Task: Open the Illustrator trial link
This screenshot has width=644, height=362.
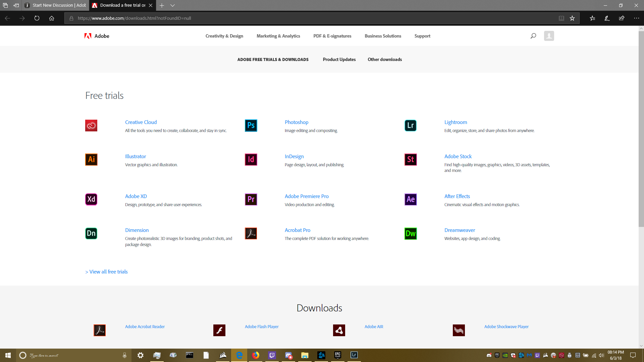Action: [136, 157]
